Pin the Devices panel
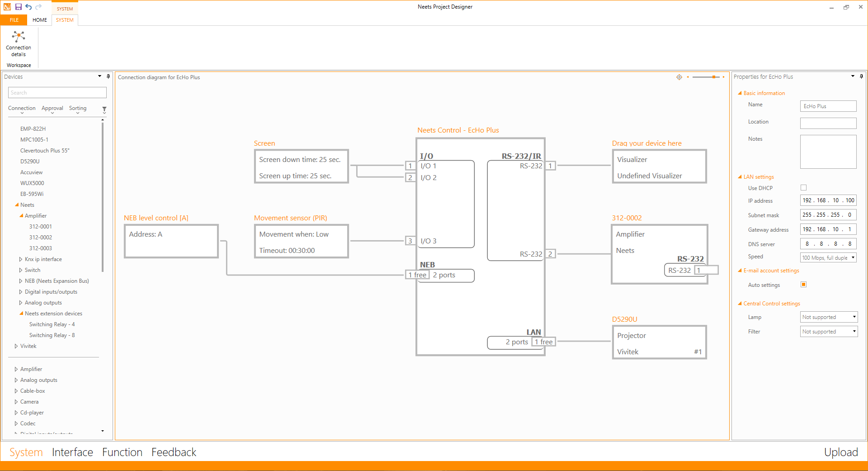 108,76
